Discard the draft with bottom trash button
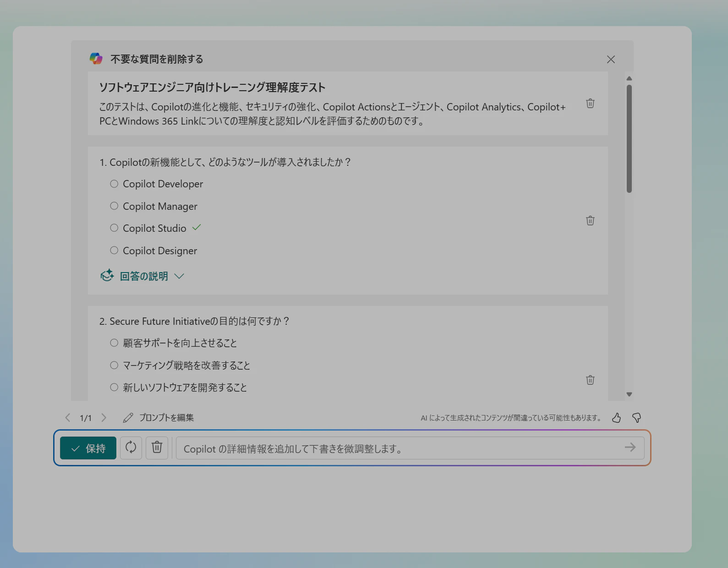 coord(157,448)
